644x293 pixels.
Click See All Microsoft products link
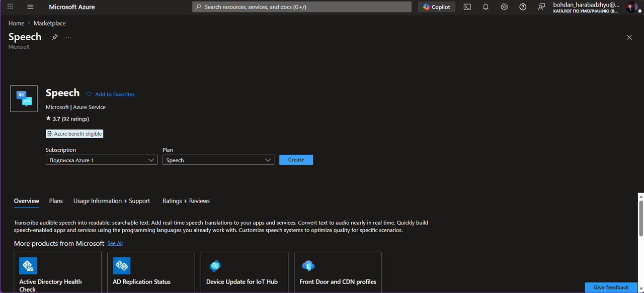coord(115,243)
